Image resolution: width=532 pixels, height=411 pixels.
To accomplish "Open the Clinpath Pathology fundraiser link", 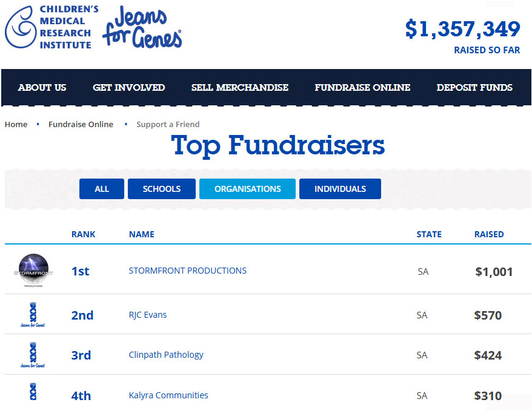I will (166, 355).
